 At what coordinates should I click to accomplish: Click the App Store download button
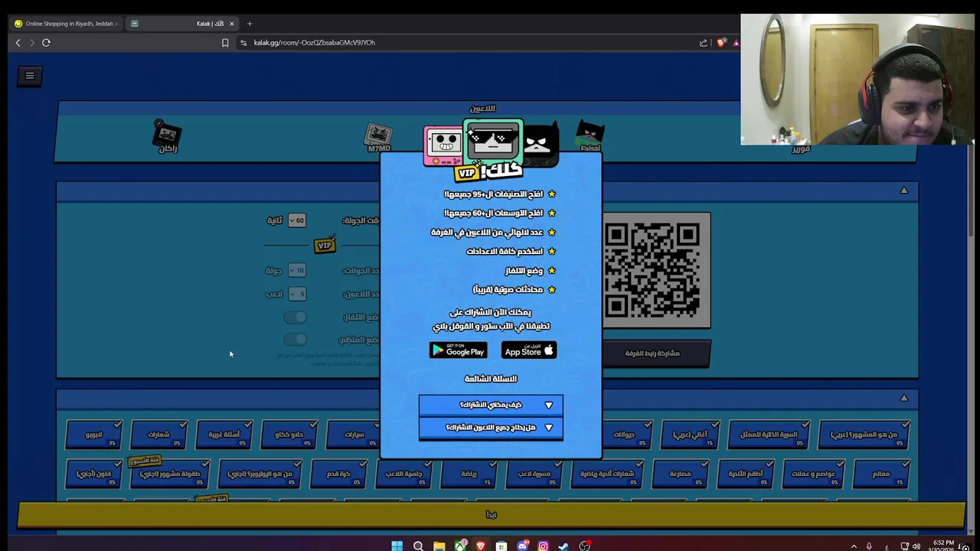coord(529,350)
